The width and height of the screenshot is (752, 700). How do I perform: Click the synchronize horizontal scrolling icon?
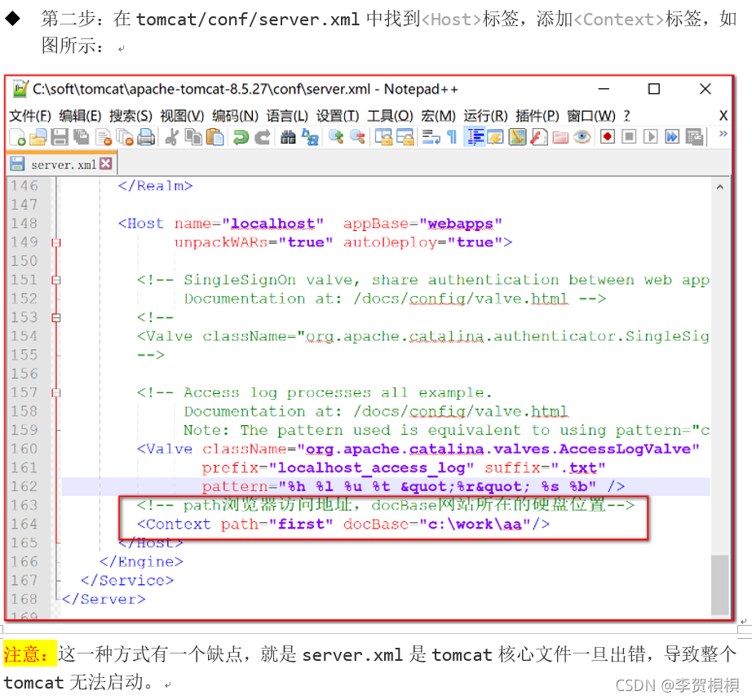(405, 137)
